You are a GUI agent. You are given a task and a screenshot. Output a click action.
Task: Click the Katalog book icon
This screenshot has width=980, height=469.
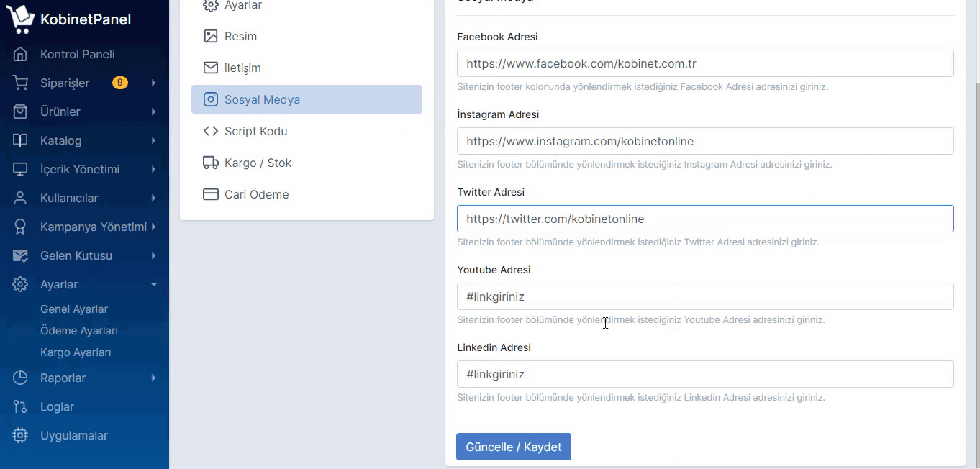coord(20,140)
